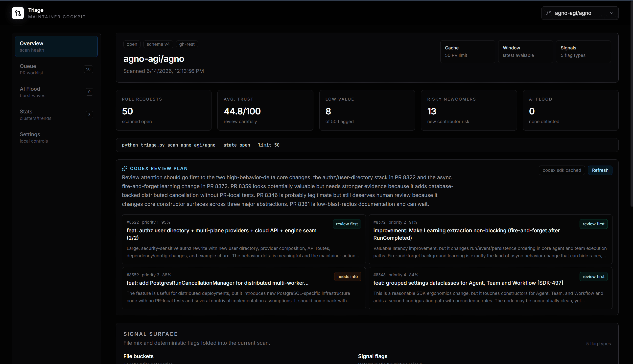The width and height of the screenshot is (633, 364).
Task: Click review first badge on PR #8346
Action: click(593, 277)
